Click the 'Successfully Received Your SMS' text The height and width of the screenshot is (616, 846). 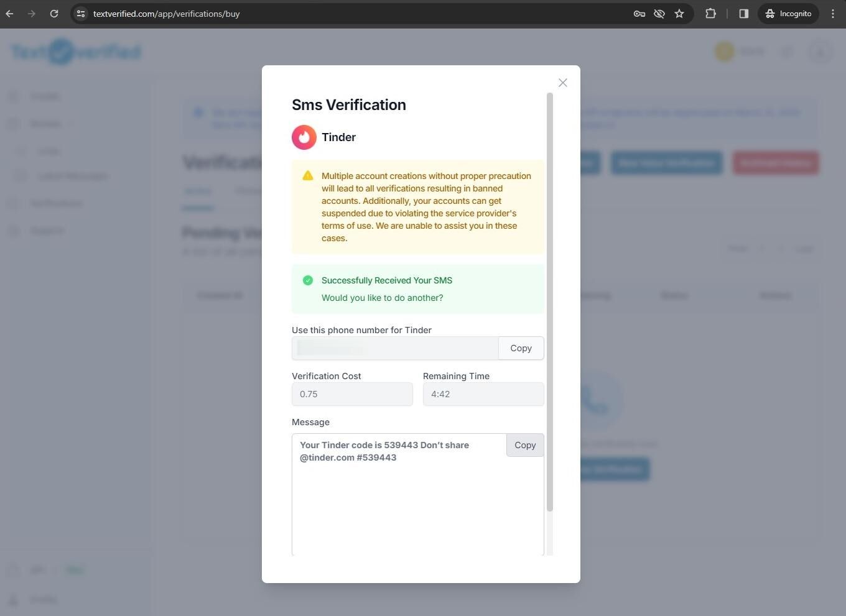[387, 280]
